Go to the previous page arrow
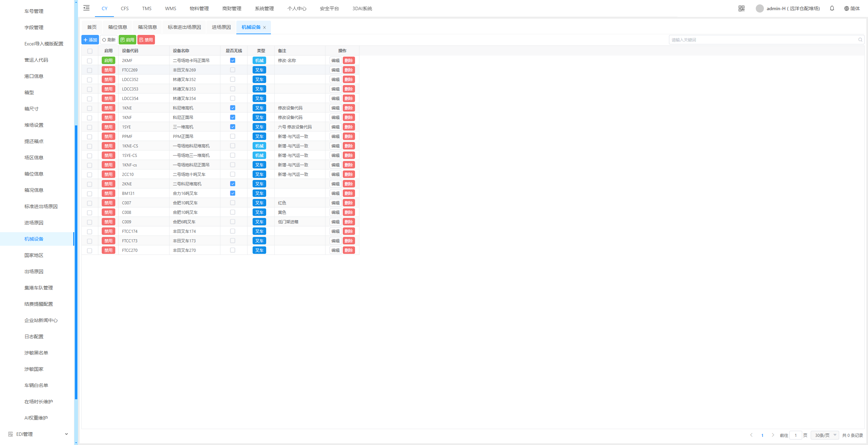 click(x=751, y=435)
